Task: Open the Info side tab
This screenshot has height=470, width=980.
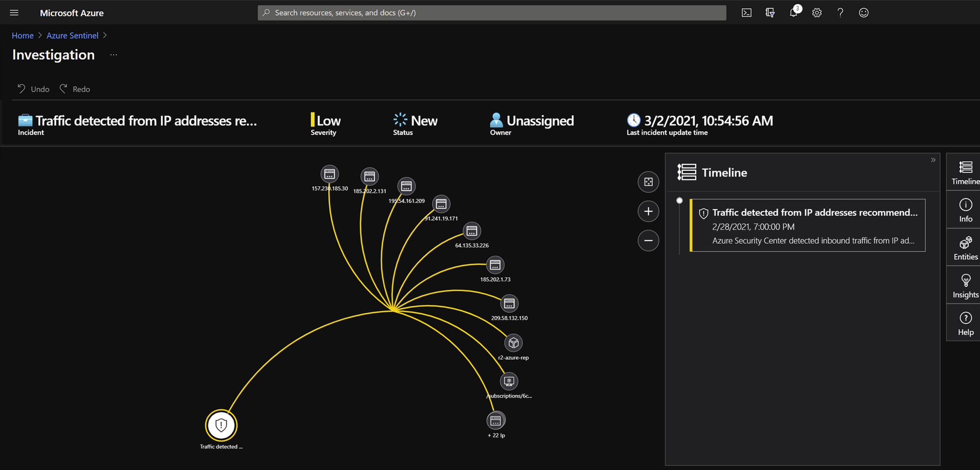Action: point(965,210)
